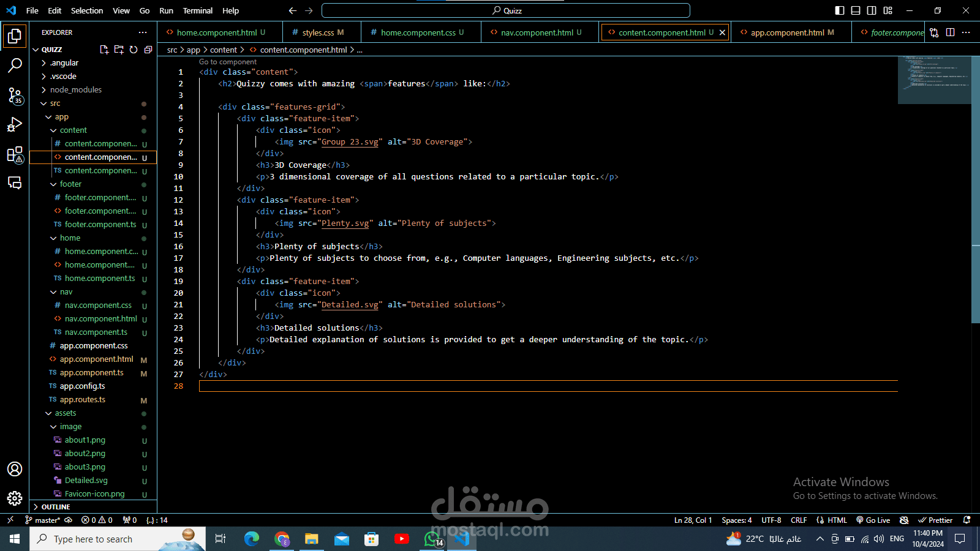This screenshot has width=980, height=551.
Task: Toggle the bottom panel visibility
Action: pyautogui.click(x=856, y=10)
